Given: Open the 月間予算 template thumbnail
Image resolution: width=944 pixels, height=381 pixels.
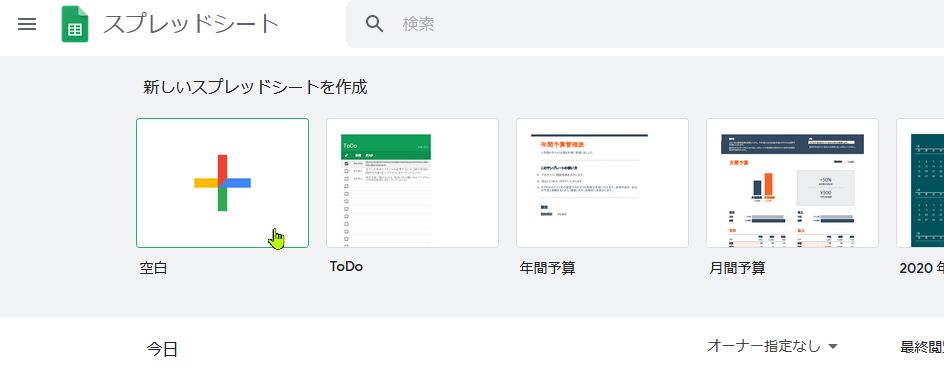Looking at the screenshot, I should [792, 183].
